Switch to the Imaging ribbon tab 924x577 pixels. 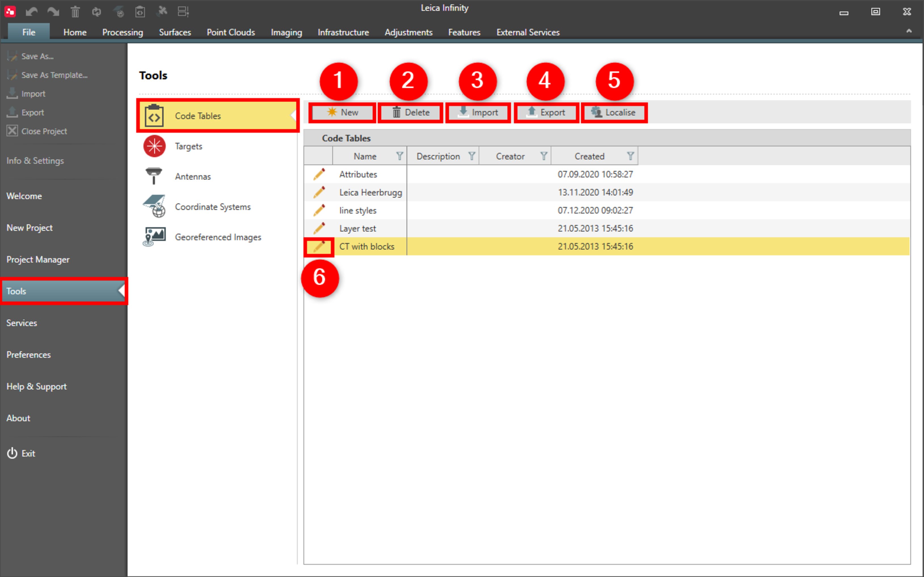tap(286, 32)
